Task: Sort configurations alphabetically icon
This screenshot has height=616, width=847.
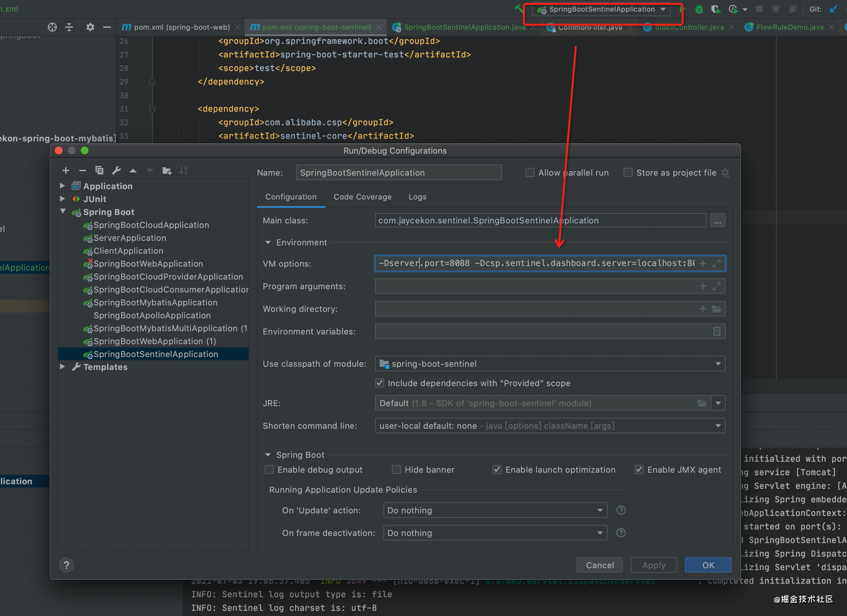Action: (x=183, y=171)
